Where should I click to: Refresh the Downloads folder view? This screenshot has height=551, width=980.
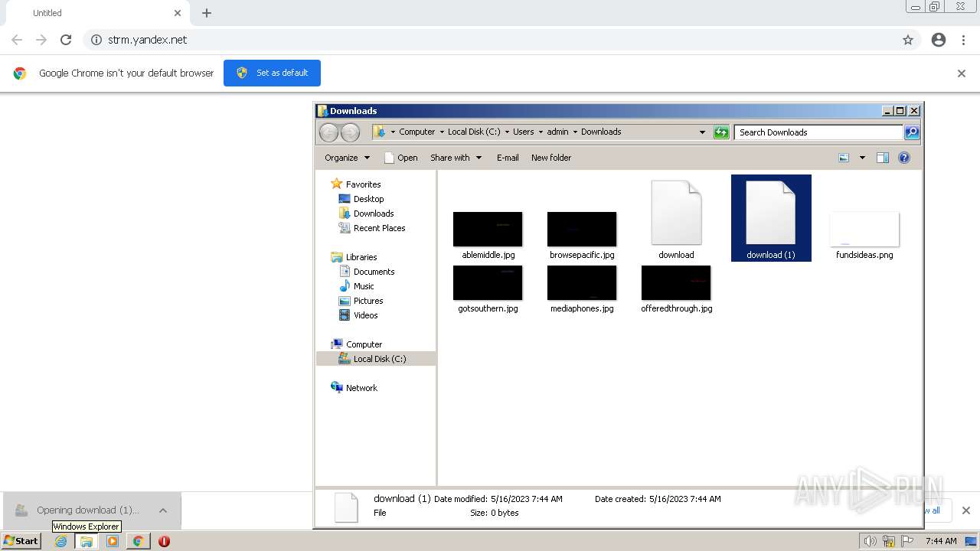pyautogui.click(x=721, y=132)
